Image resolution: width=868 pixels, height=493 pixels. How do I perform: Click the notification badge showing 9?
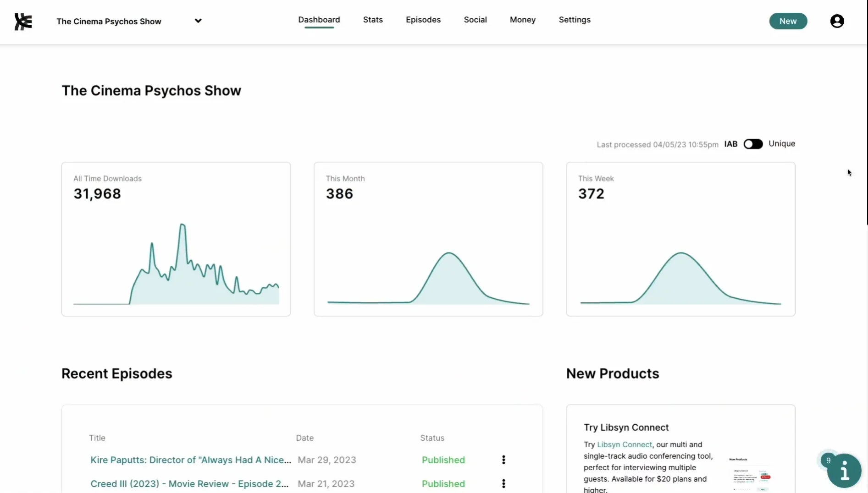click(x=828, y=460)
